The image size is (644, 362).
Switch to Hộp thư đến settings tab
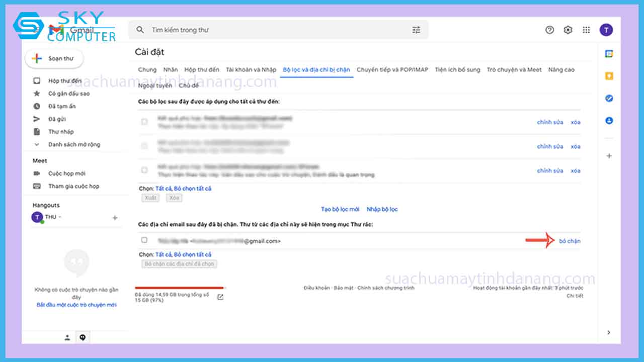click(202, 70)
